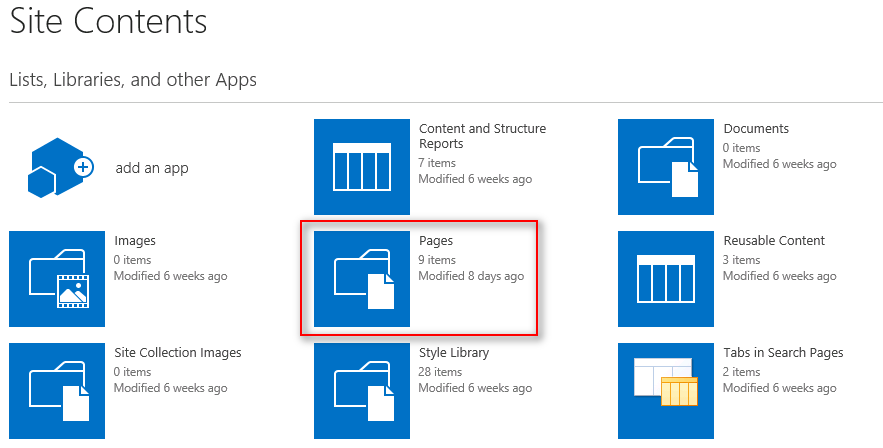Click "0 items" under Images
883x448 pixels.
(132, 260)
